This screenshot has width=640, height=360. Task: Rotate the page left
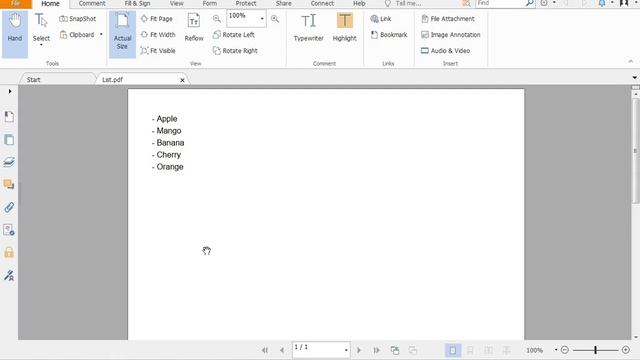234,35
